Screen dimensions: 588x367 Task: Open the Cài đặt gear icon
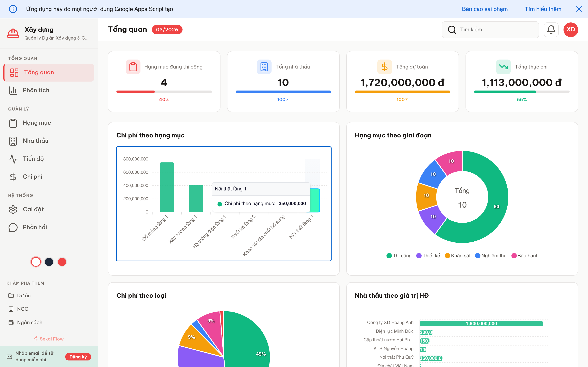click(x=13, y=209)
